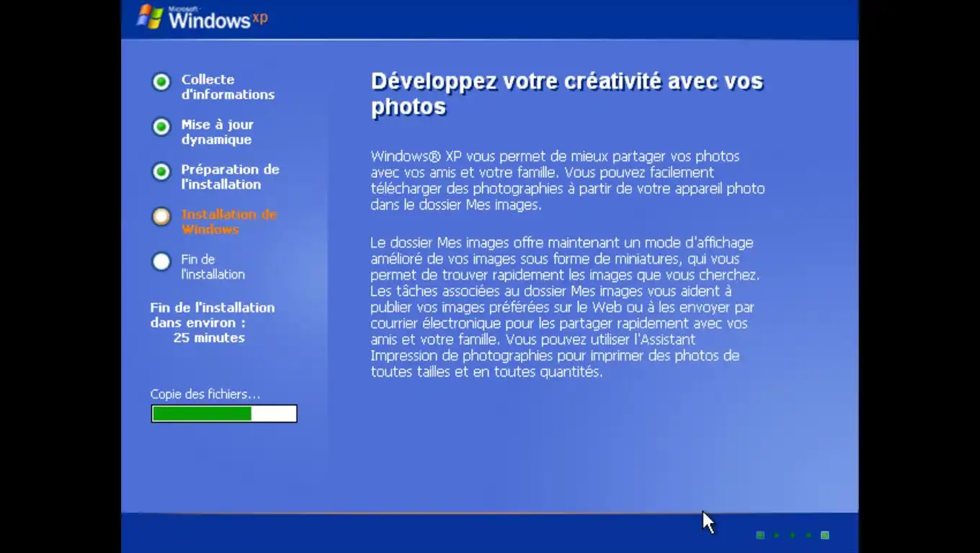980x553 pixels.
Task: Click the orange bullet beside Installation de Windows
Action: pyautogui.click(x=161, y=216)
